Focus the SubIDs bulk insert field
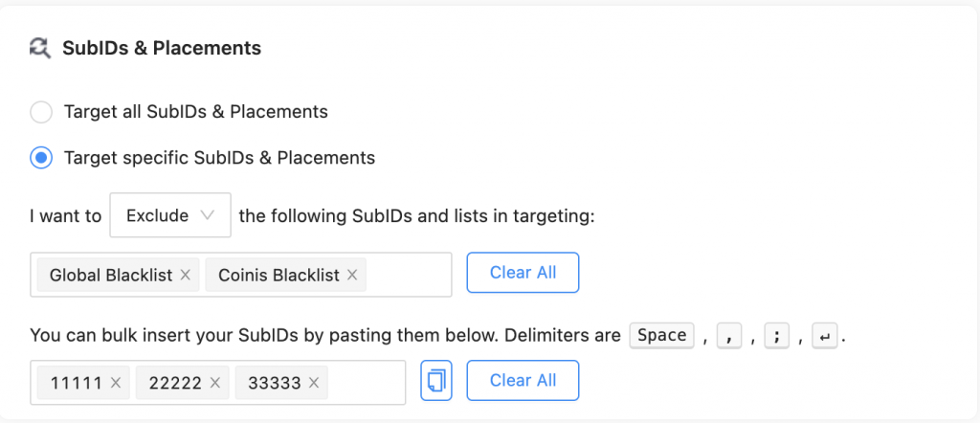Image resolution: width=980 pixels, height=423 pixels. coord(367,383)
